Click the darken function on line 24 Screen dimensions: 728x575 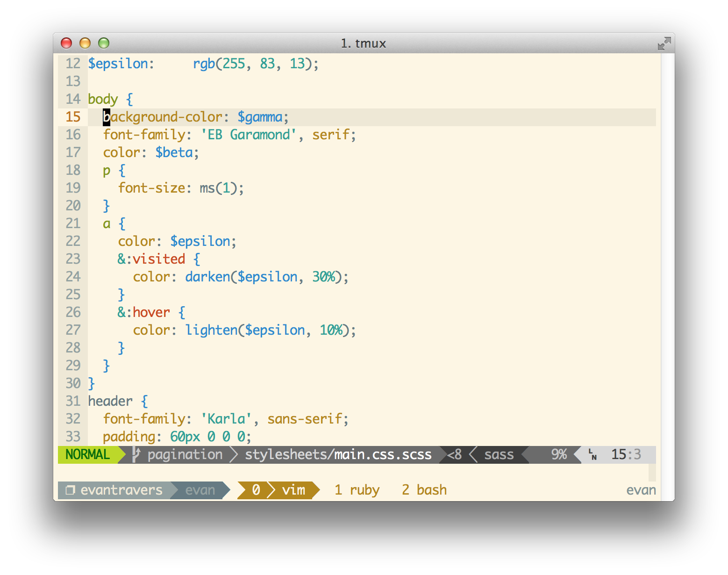[x=207, y=277]
